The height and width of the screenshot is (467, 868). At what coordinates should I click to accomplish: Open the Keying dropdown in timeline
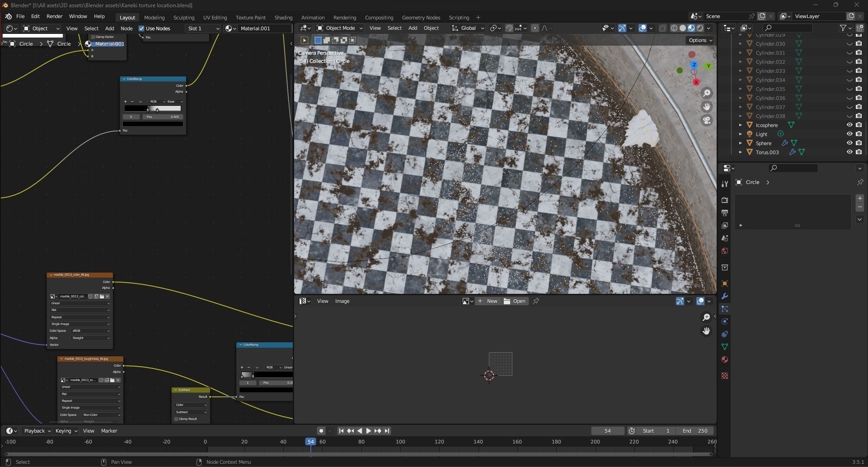[x=66, y=431]
